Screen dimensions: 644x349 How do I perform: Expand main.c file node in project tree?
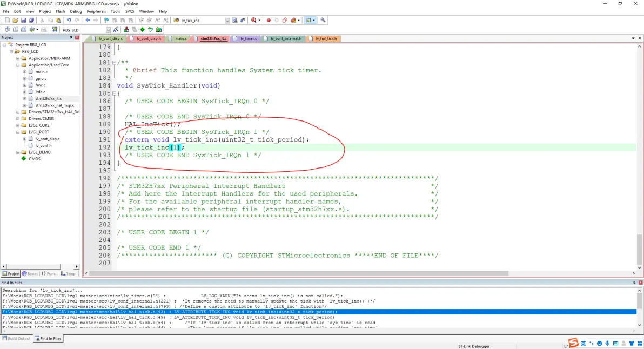point(24,72)
